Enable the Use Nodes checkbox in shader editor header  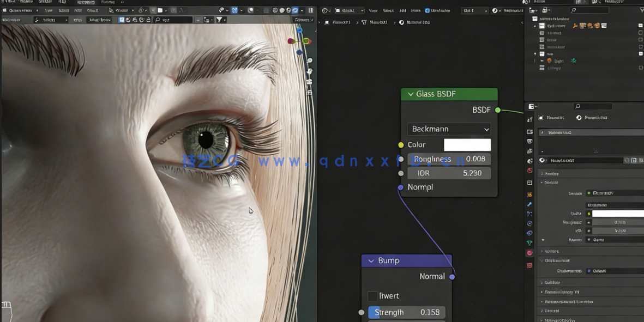(428, 10)
